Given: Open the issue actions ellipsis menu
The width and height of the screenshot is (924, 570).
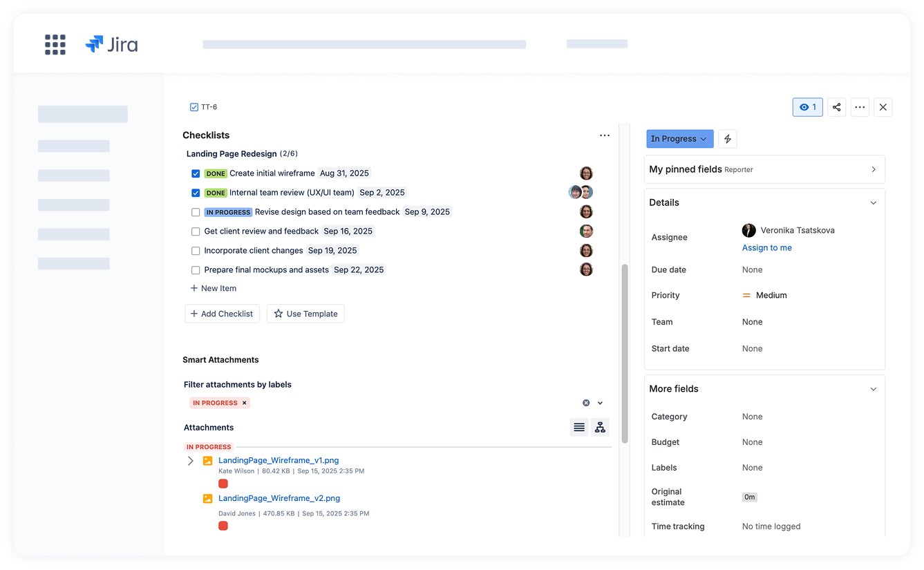Looking at the screenshot, I should click(860, 107).
